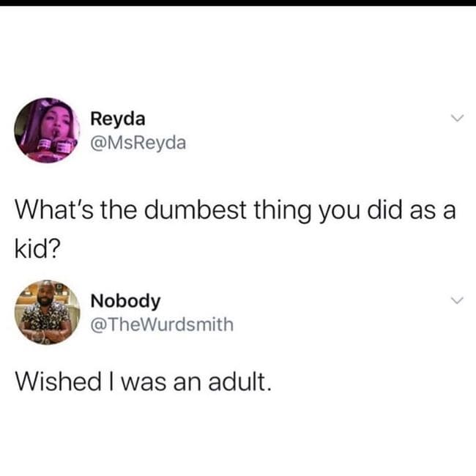The height and width of the screenshot is (476, 476).
Task: Click the @MsReyda handle
Action: coord(138,143)
